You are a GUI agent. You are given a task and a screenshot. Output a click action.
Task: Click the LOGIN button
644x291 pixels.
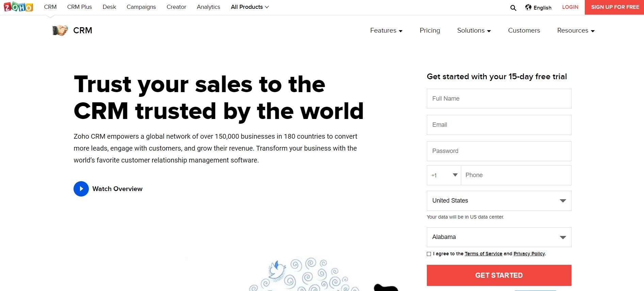tap(570, 7)
